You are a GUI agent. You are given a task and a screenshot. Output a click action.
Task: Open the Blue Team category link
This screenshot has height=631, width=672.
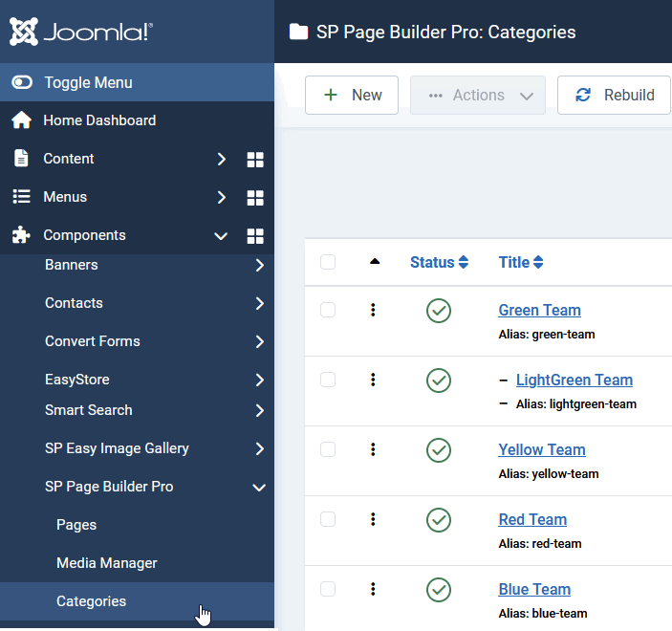[534, 590]
